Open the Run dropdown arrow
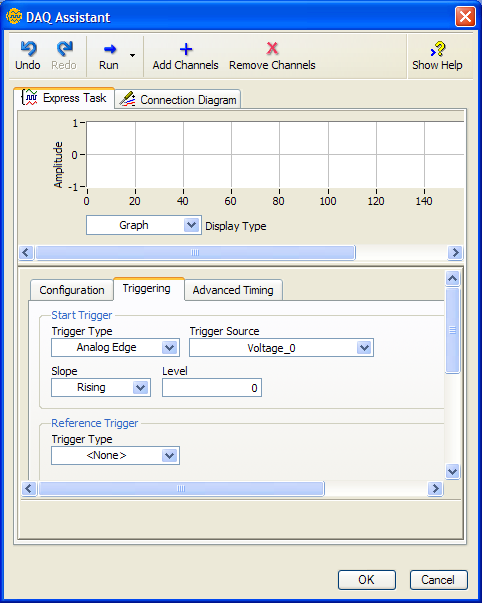 click(x=132, y=55)
